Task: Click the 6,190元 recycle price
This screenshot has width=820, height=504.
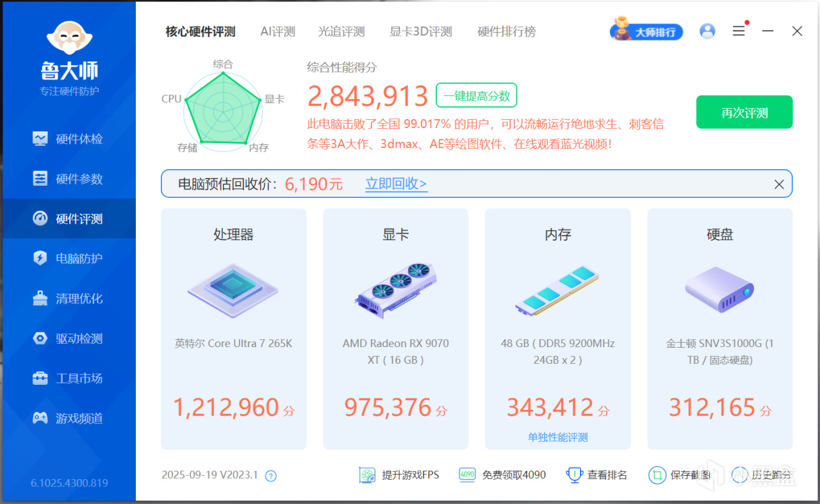Action: pyautogui.click(x=314, y=184)
